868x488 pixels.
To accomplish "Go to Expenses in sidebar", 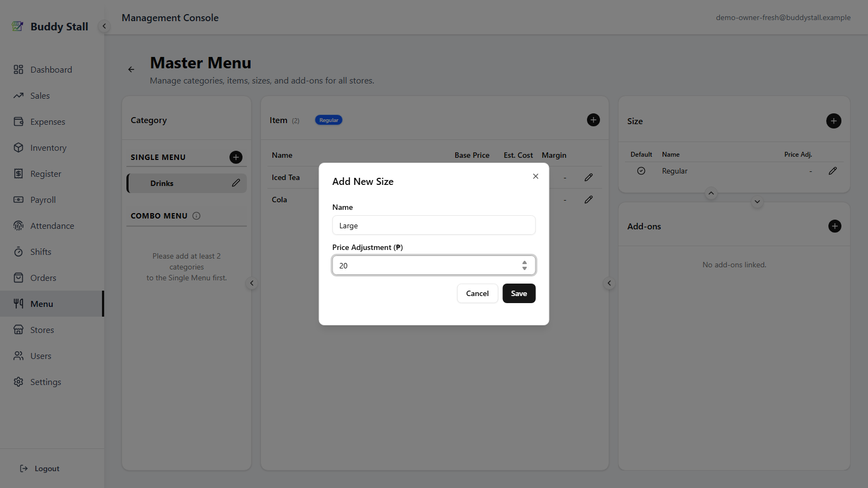I will [52, 121].
